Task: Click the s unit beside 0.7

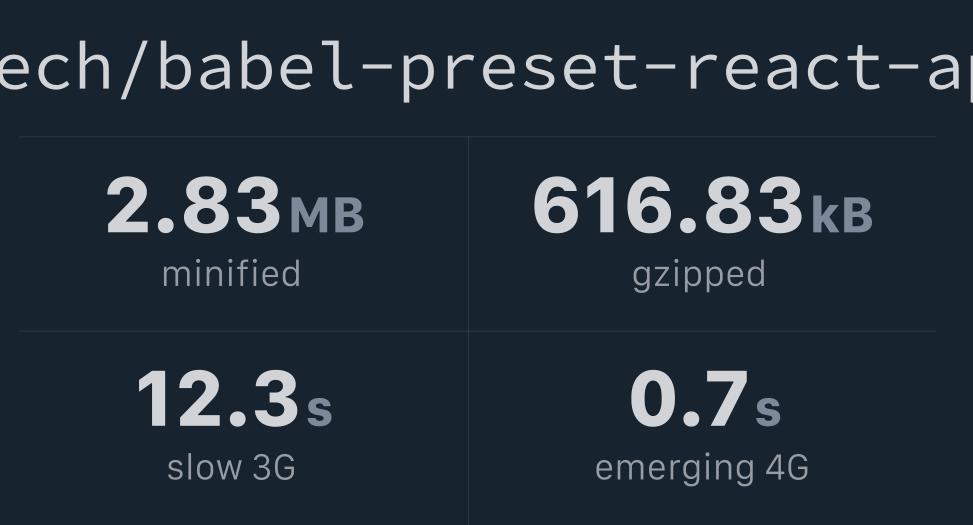Action: coord(768,410)
